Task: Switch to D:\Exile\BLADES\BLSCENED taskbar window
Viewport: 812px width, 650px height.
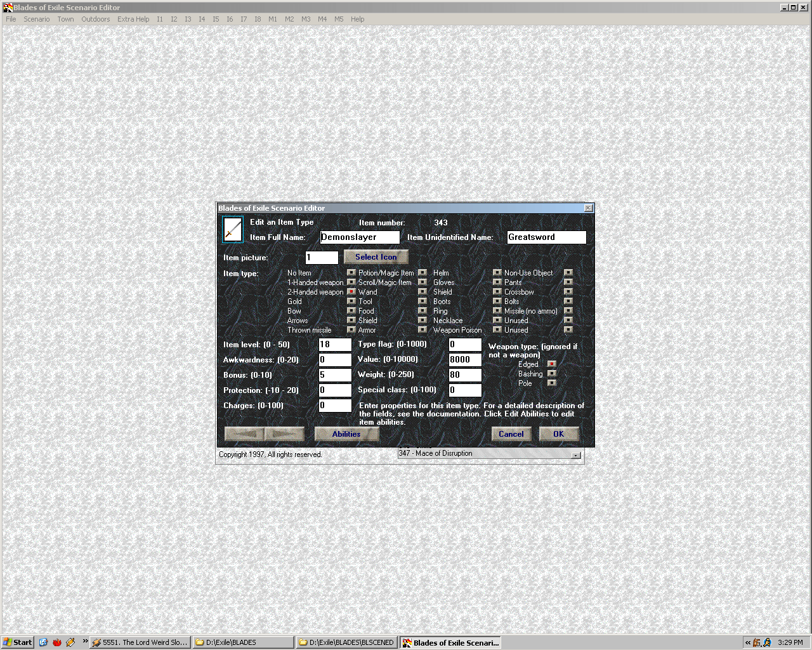Action: [x=347, y=642]
